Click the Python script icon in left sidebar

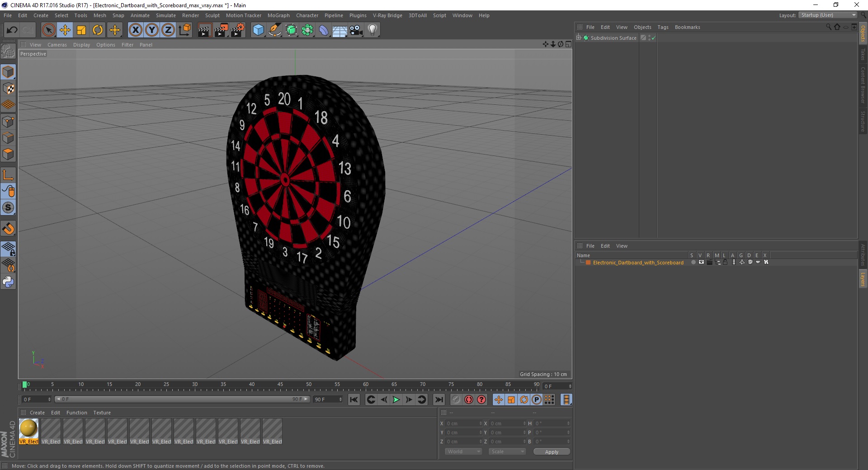(8, 282)
